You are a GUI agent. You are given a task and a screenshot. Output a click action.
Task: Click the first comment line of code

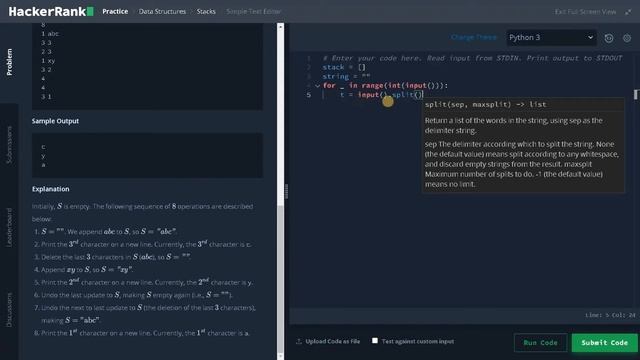(472, 58)
